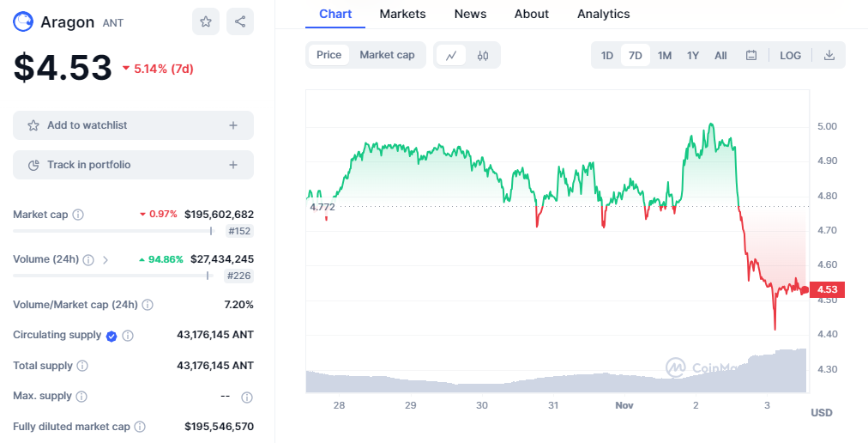Set chart range to 1M
The height and width of the screenshot is (443, 868).
664,56
